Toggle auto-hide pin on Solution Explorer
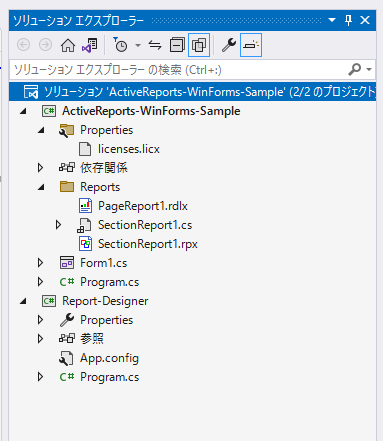This screenshot has width=383, height=441. (348, 20)
